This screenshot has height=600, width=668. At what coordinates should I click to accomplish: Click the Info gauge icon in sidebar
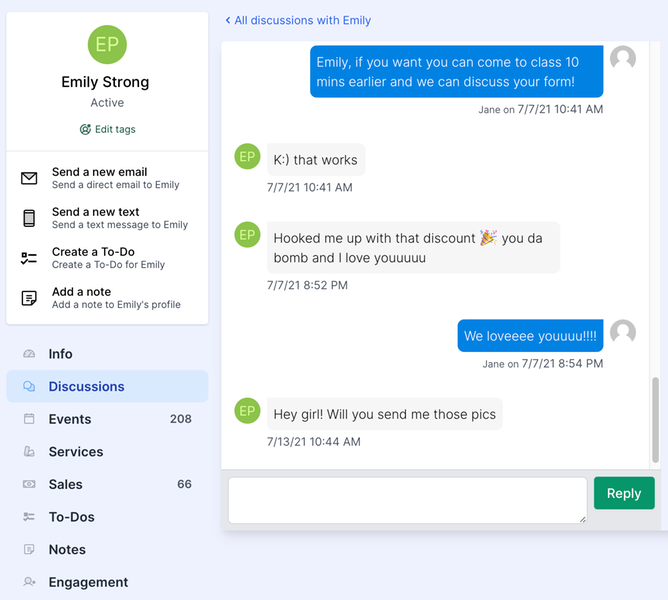point(29,354)
